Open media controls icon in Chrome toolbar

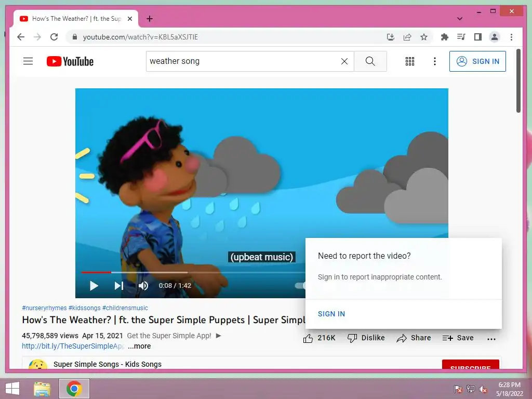pos(461,37)
